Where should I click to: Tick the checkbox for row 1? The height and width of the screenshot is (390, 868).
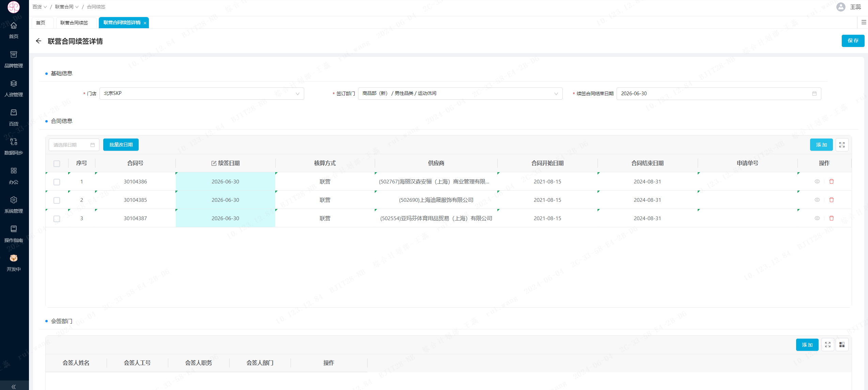coord(57,182)
